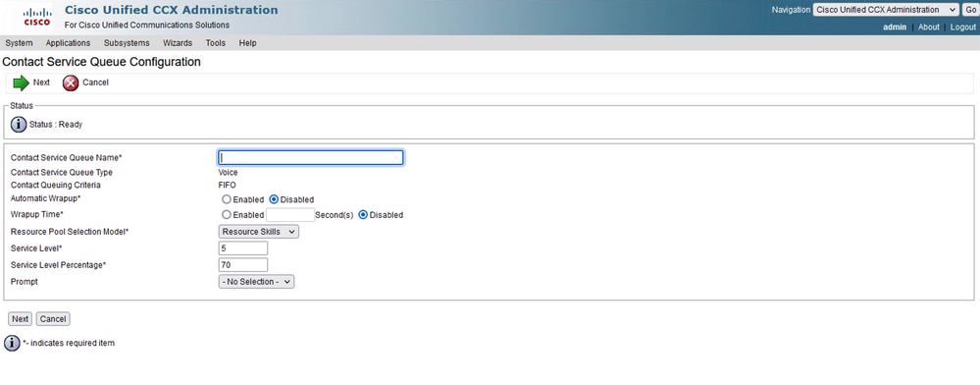Enable Wrapup Time radio button

pos(227,215)
